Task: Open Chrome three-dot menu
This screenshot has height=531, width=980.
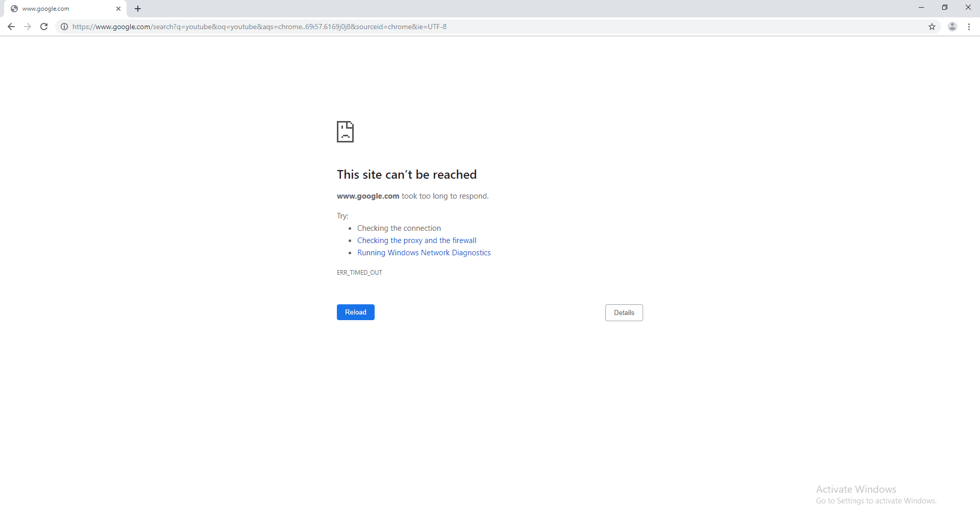Action: point(969,27)
